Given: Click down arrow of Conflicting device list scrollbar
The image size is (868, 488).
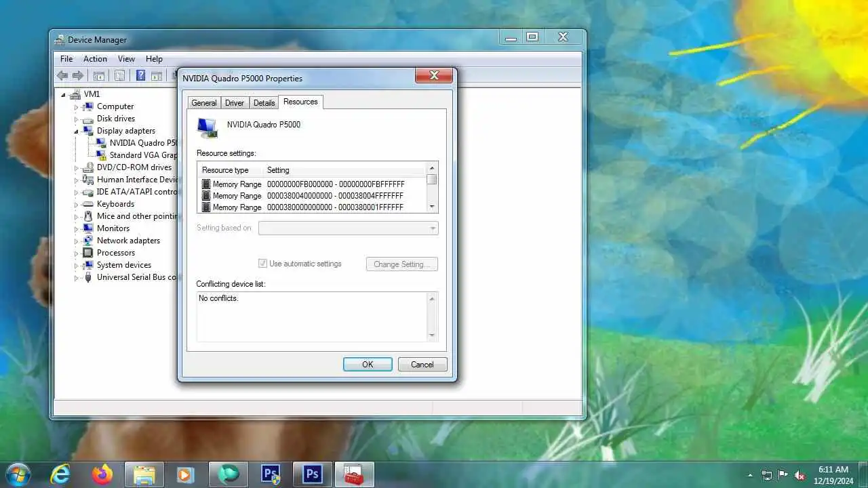Looking at the screenshot, I should pos(432,335).
